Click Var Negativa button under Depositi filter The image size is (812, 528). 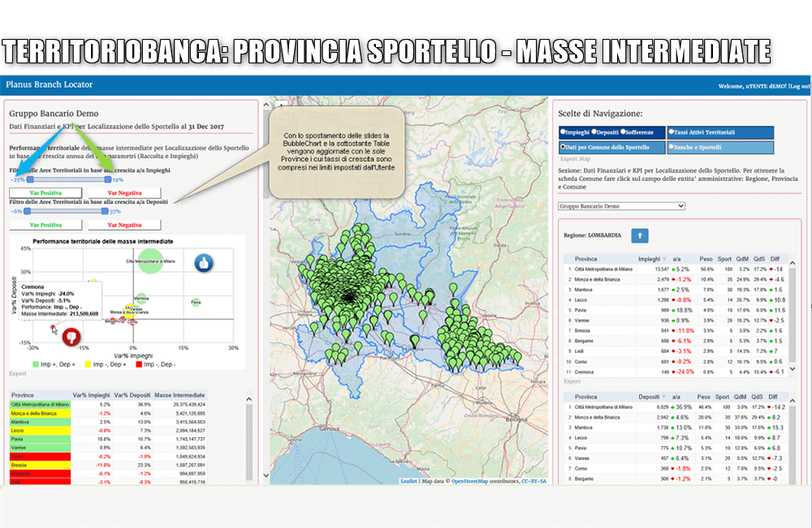pyautogui.click(x=124, y=225)
